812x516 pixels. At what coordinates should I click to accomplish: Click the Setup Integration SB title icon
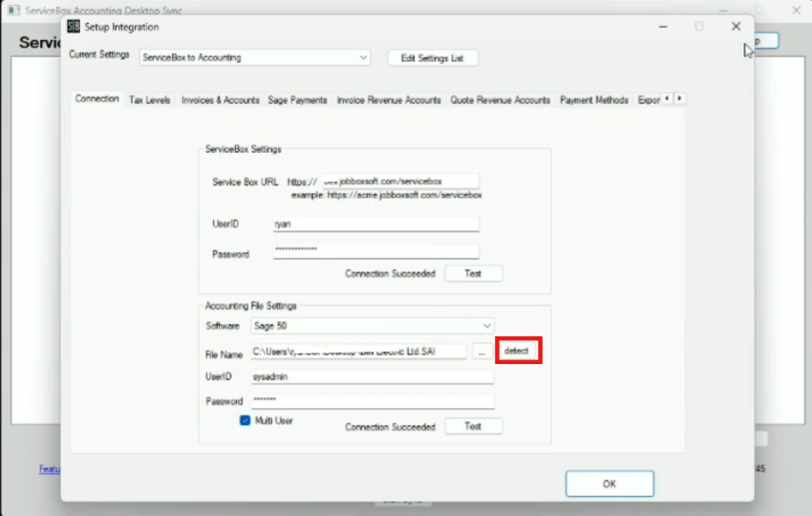click(74, 27)
